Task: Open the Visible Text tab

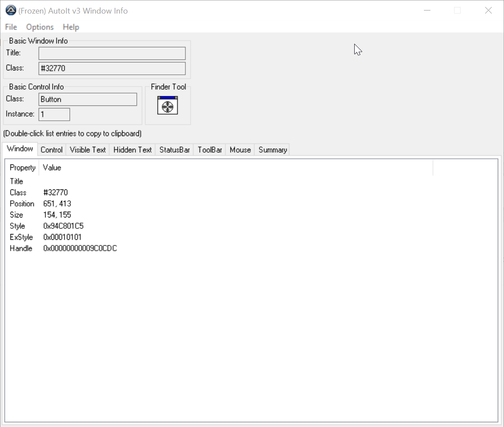Action: pos(88,150)
